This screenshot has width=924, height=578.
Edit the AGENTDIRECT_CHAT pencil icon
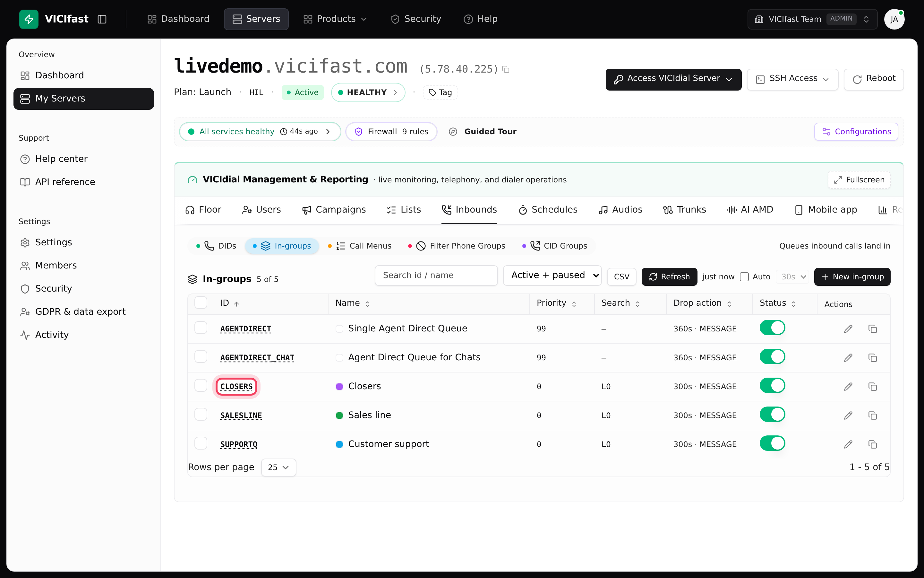click(848, 358)
